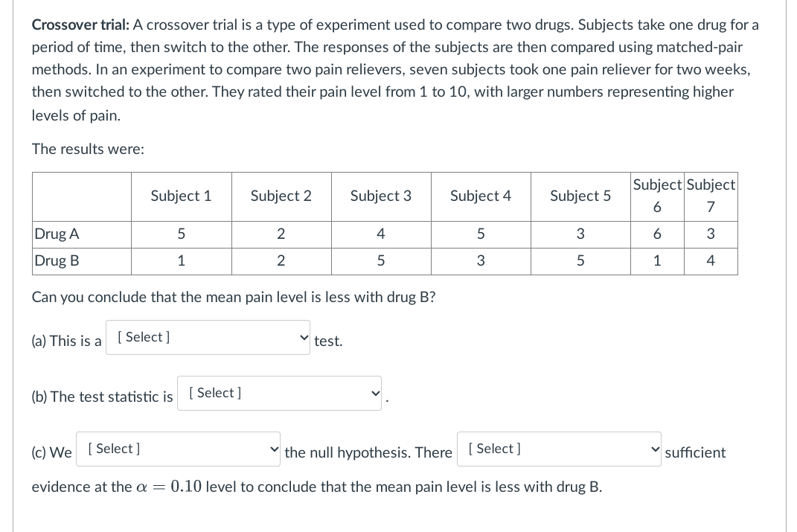Click Drug A's value for Subject 1
The image size is (797, 532).
[x=181, y=234]
